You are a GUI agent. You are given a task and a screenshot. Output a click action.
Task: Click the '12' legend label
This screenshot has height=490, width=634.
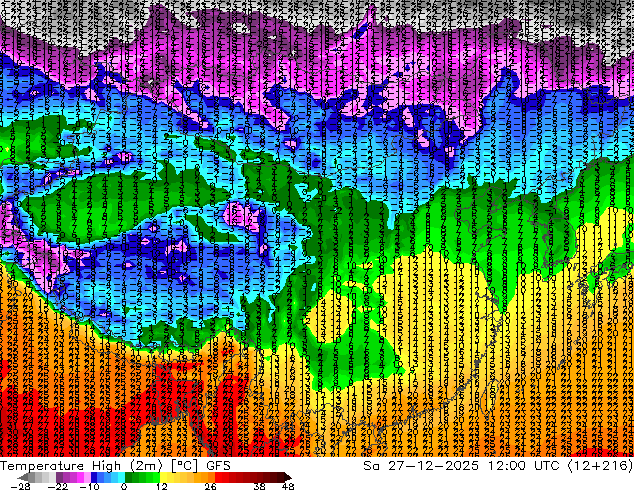pos(162,486)
